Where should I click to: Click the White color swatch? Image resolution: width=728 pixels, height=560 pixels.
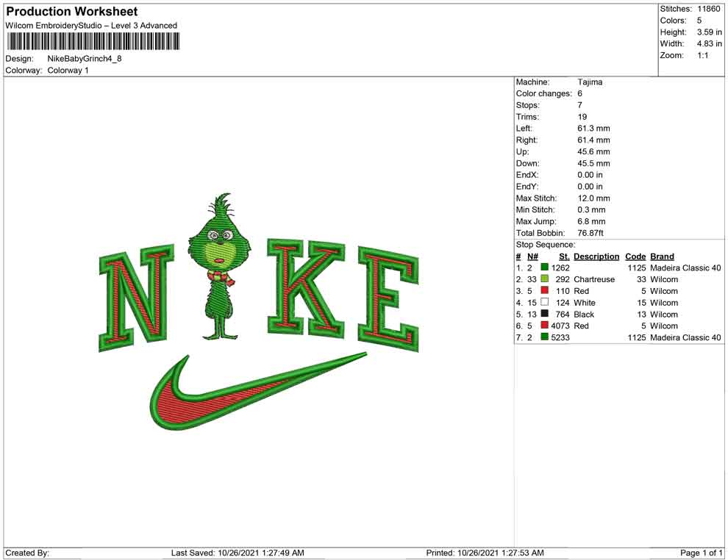click(545, 302)
